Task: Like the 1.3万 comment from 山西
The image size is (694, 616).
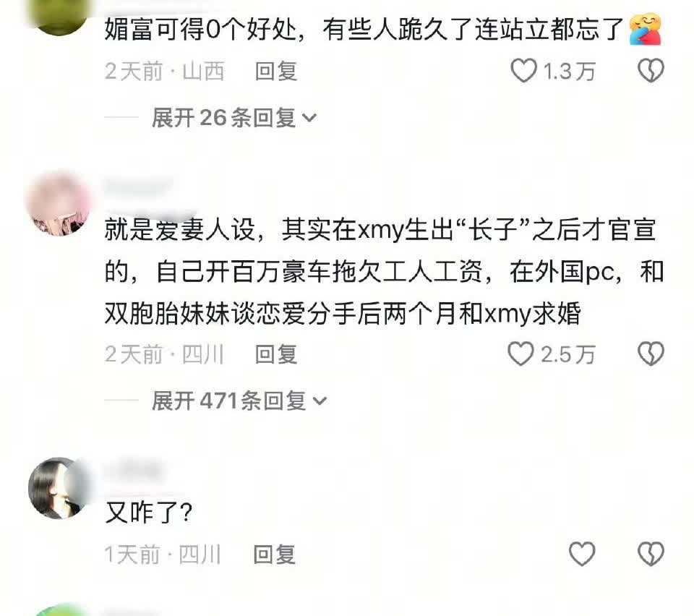Action: tap(523, 71)
